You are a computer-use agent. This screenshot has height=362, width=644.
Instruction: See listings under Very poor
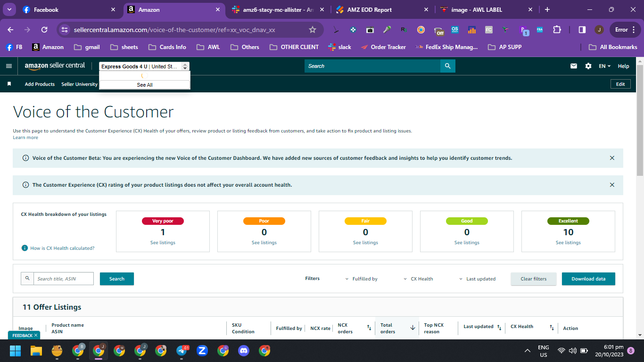click(x=163, y=243)
